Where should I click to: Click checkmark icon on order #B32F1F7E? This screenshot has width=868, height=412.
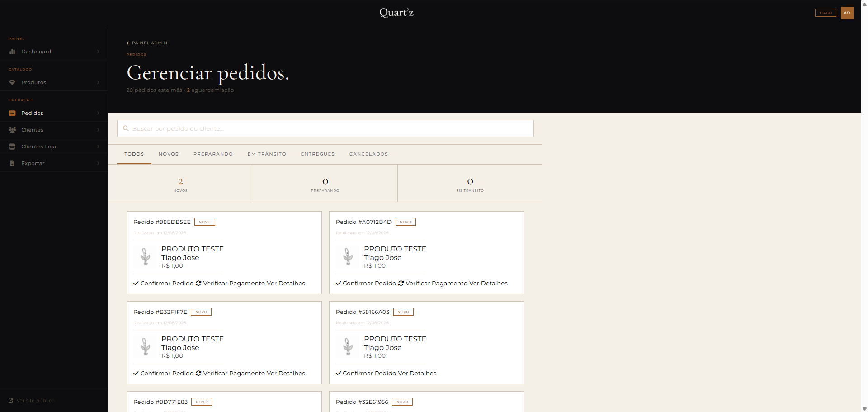136,373
